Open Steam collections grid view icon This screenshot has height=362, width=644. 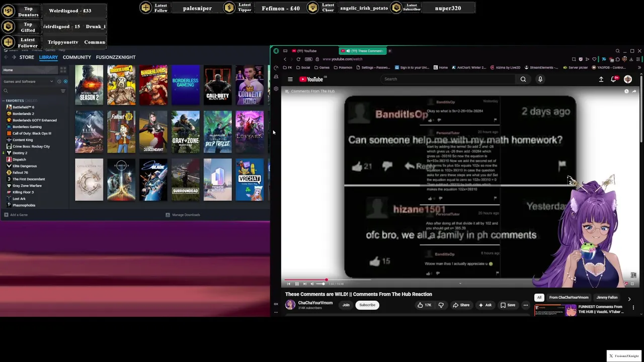coord(63,70)
